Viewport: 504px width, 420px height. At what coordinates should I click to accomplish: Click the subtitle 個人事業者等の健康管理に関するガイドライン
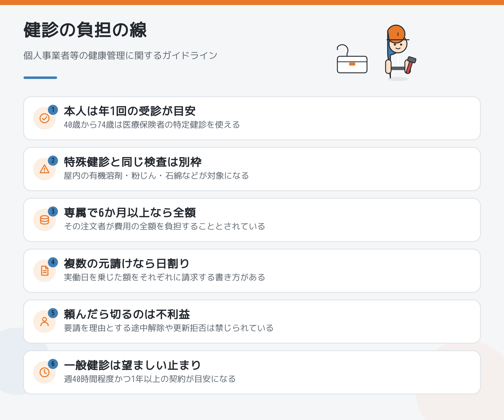coord(120,55)
